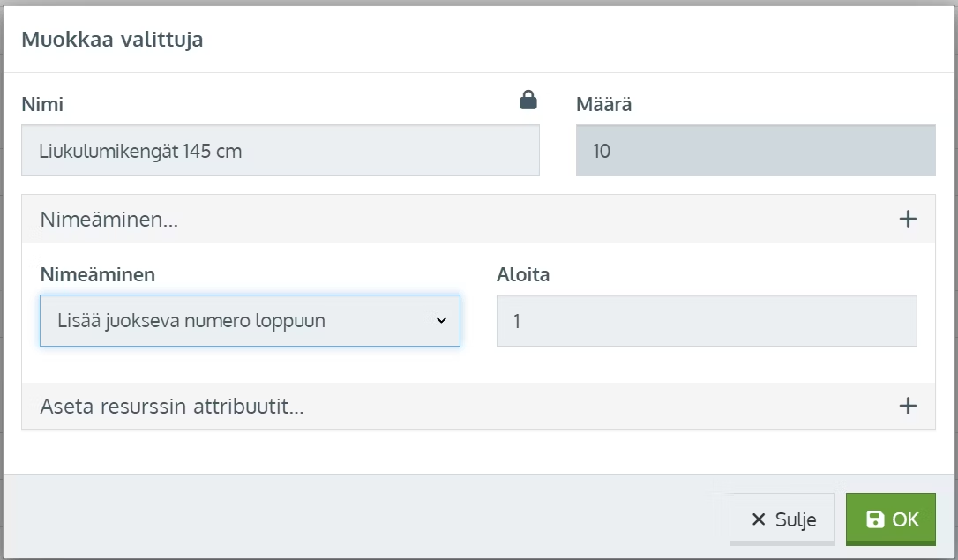The image size is (958, 560).
Task: Click the save disk icon in OK
Action: (875, 519)
